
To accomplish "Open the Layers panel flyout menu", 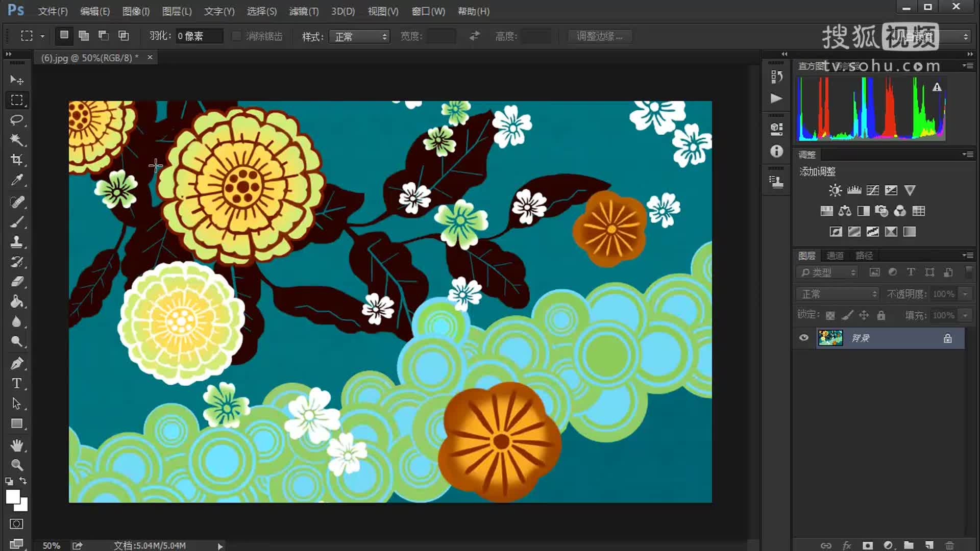I will [x=967, y=255].
